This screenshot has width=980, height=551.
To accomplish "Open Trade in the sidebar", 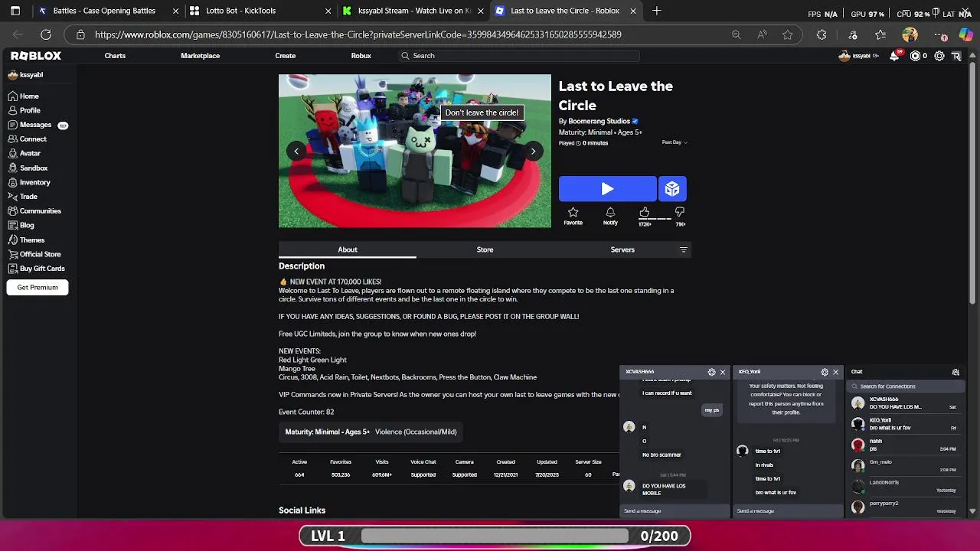I will click(22, 197).
